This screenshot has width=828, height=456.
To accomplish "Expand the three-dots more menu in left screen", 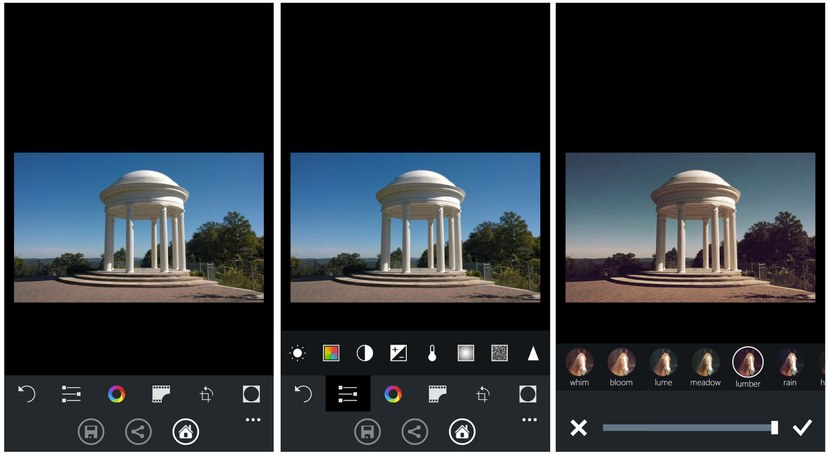I will tap(253, 420).
